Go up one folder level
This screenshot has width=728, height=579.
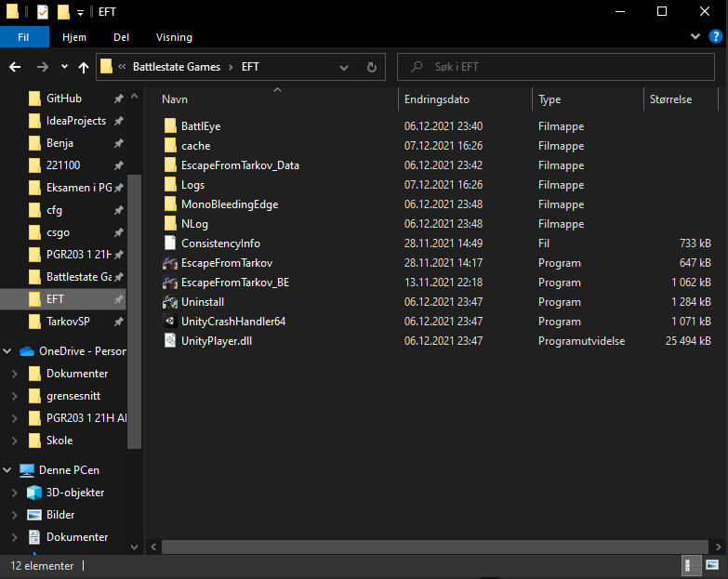coord(84,68)
